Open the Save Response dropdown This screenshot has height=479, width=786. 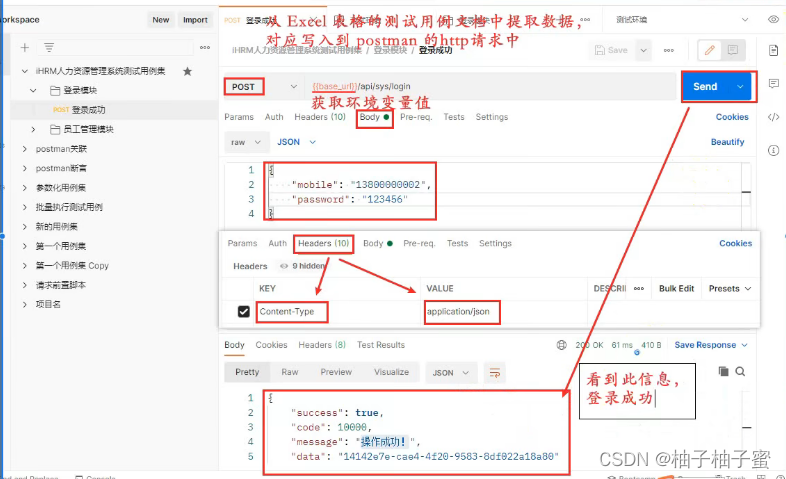711,345
